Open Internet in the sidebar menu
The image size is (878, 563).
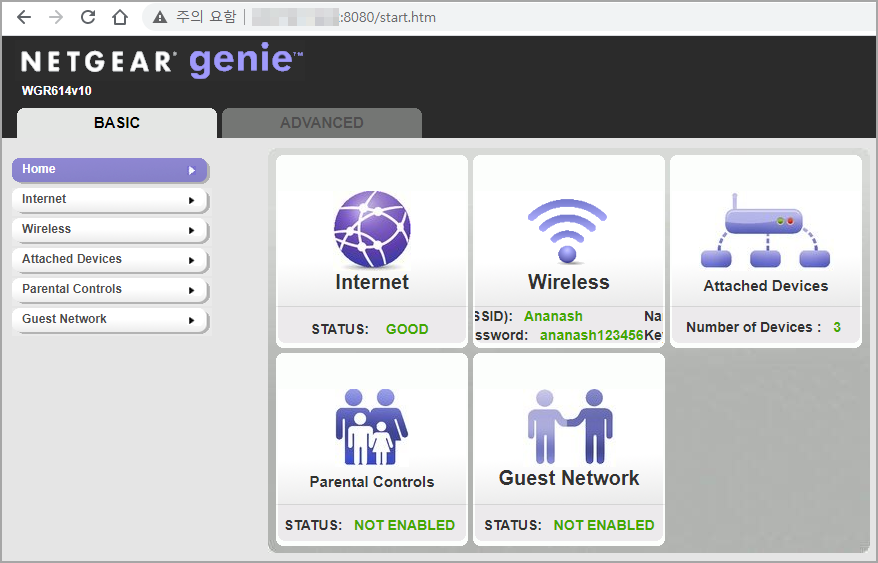coord(110,199)
